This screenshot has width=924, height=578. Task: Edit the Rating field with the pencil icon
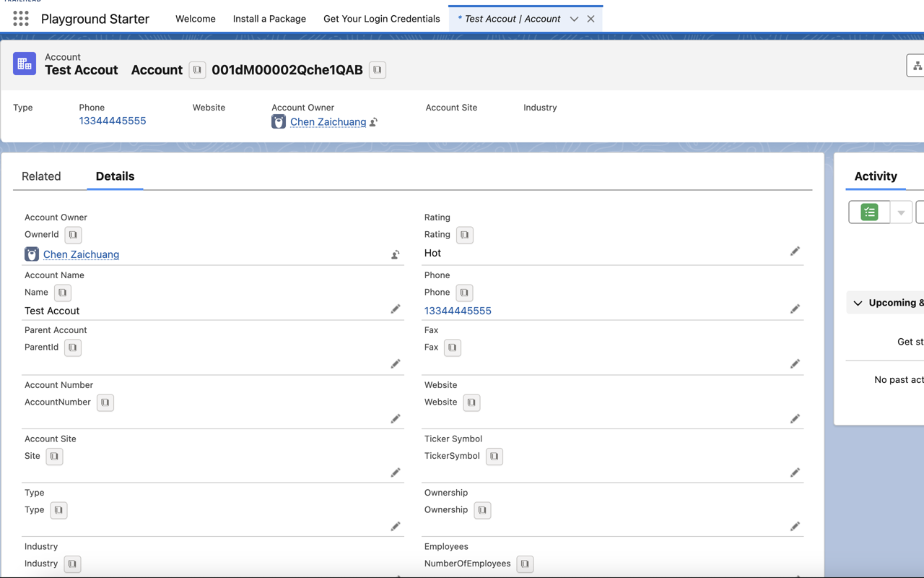795,251
